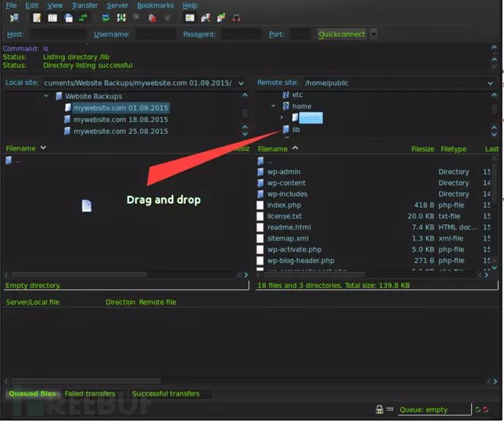This screenshot has width=504, height=421.
Task: Toggle directory comparison icon
Action: click(x=206, y=18)
